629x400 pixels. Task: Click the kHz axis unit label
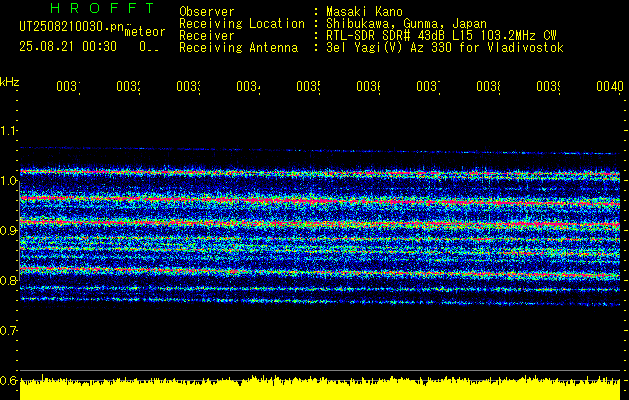pos(10,82)
